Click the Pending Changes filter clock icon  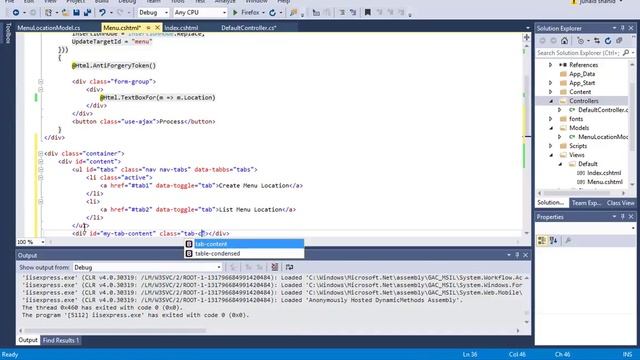[x=580, y=41]
